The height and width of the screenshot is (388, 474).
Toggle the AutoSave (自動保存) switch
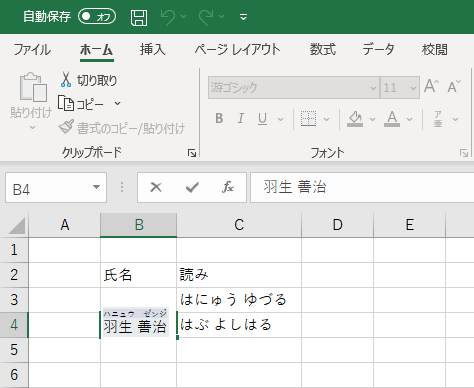[x=97, y=16]
